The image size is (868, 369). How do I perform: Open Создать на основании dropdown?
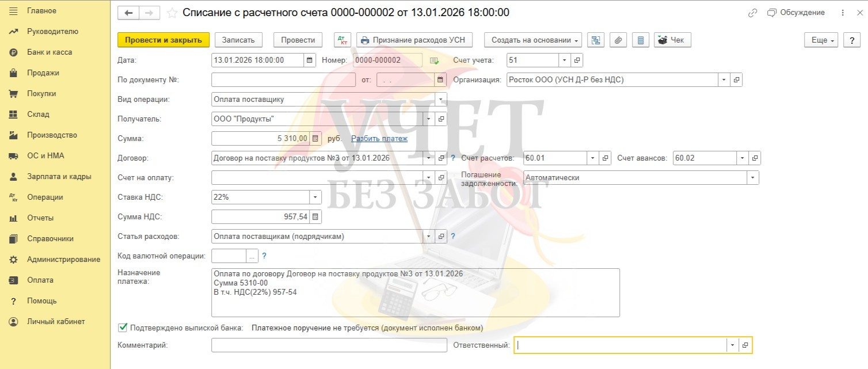click(533, 40)
